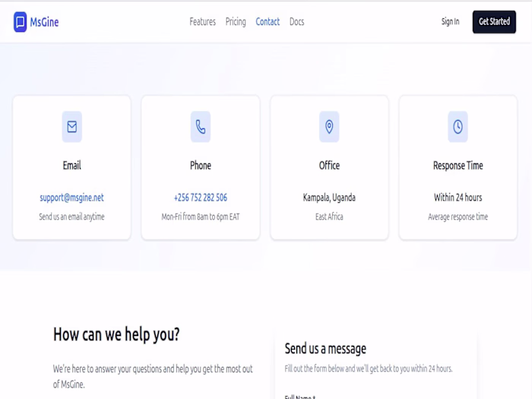Click 'Fill out the form below' description text
Screen dimensions: 532x399
(369, 369)
